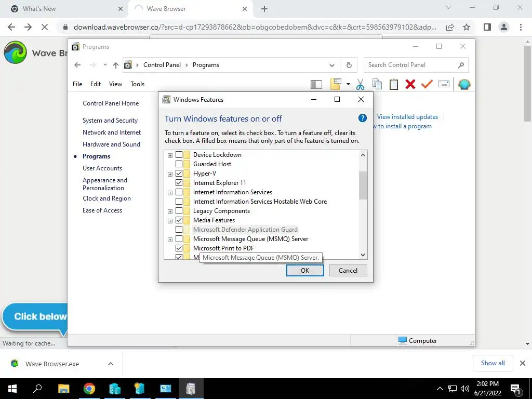Click the Paste clipboard icon in Programs toolbar
Screen dimensions: 532x399
coord(394,84)
